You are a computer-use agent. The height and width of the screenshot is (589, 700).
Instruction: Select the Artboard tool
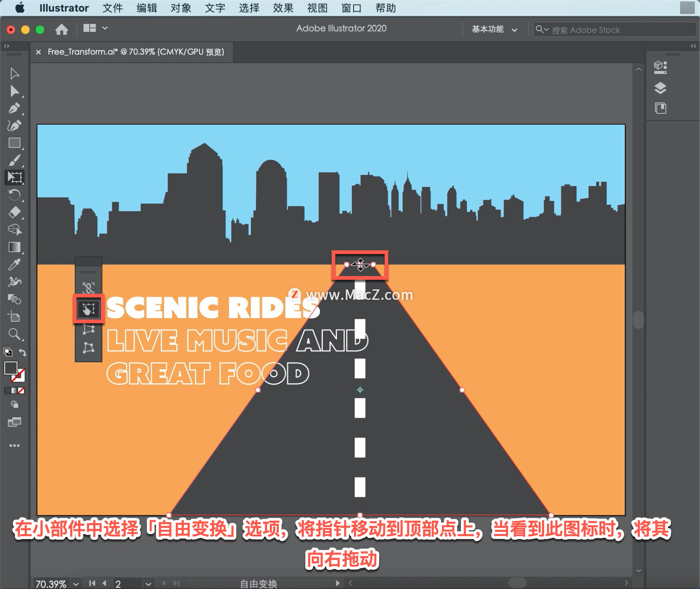coord(14,317)
